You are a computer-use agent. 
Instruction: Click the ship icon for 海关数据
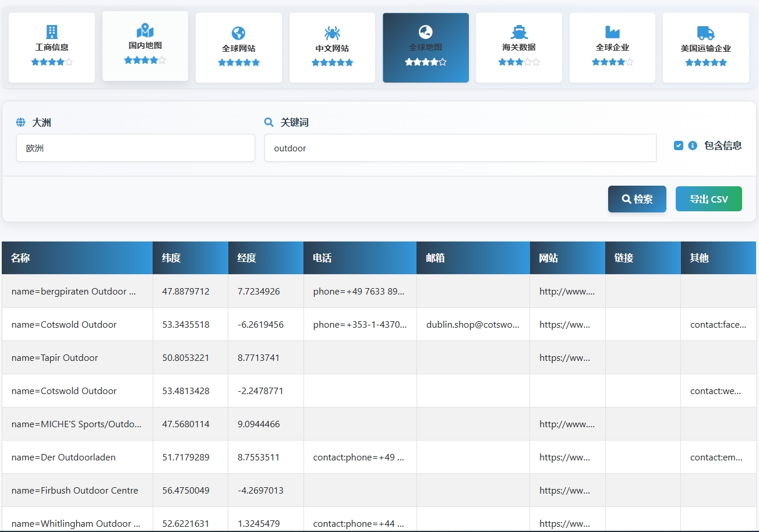(x=519, y=32)
